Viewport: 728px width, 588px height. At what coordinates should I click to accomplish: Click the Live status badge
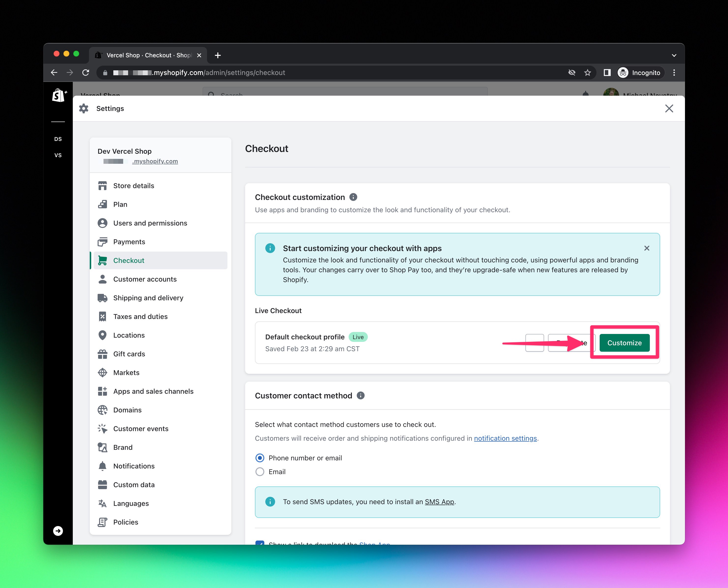[358, 337]
